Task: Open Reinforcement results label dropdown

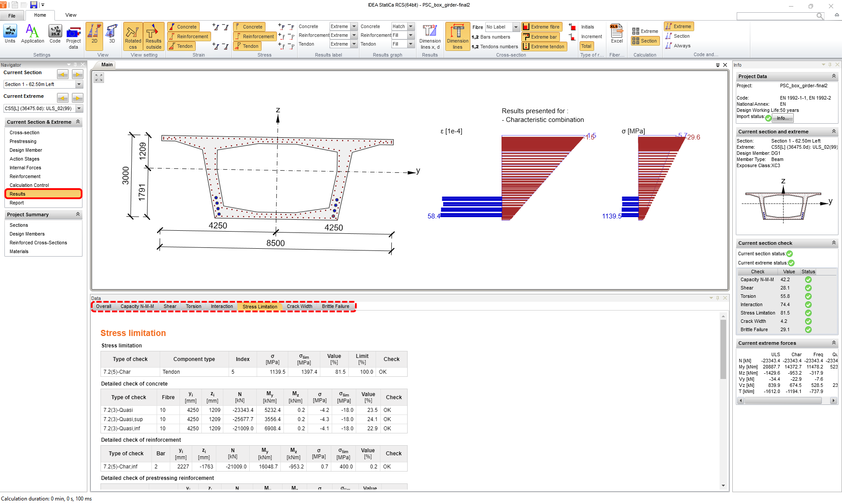Action: tap(354, 36)
